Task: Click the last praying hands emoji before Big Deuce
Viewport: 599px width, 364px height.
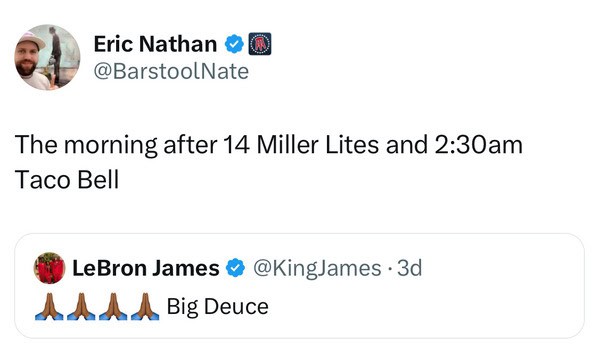Action: point(145,307)
